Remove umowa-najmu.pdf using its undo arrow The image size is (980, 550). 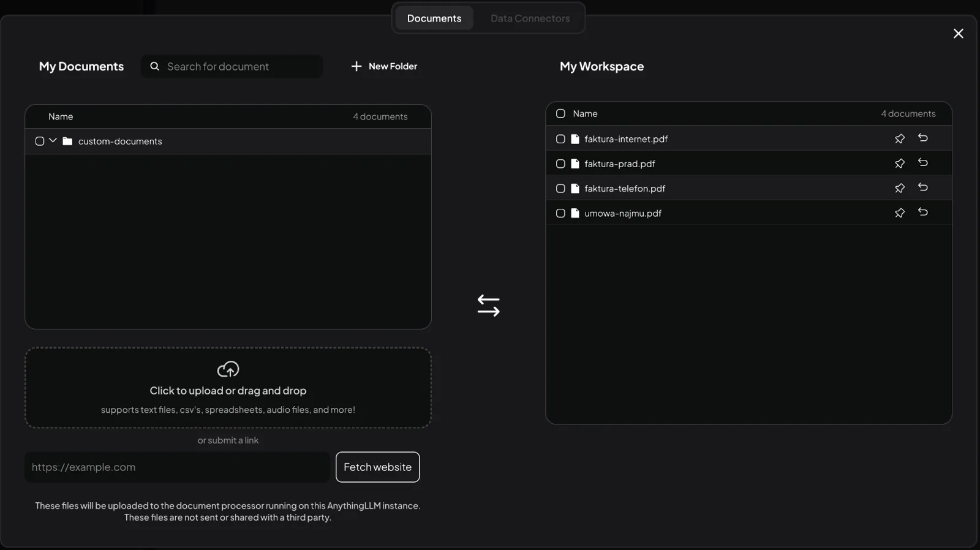click(923, 212)
